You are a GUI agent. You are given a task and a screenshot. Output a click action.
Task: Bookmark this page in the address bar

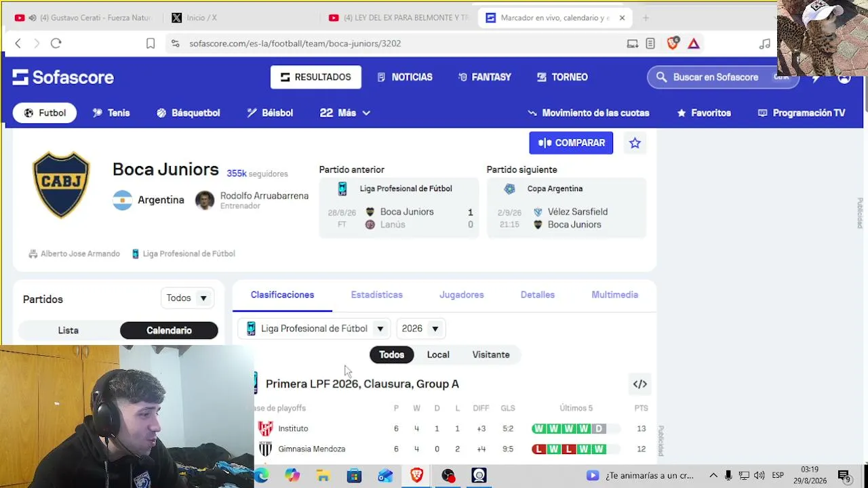pos(151,43)
